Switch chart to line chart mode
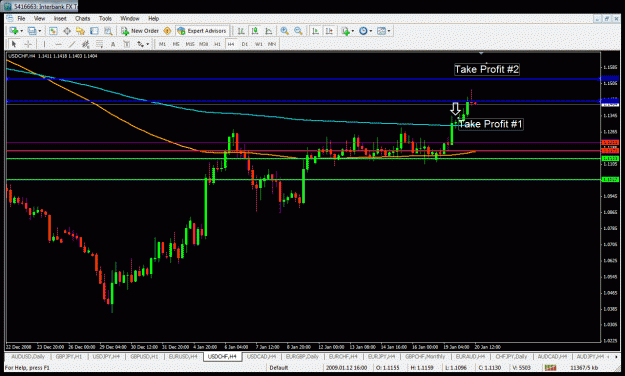The height and width of the screenshot is (376, 625). click(x=269, y=31)
